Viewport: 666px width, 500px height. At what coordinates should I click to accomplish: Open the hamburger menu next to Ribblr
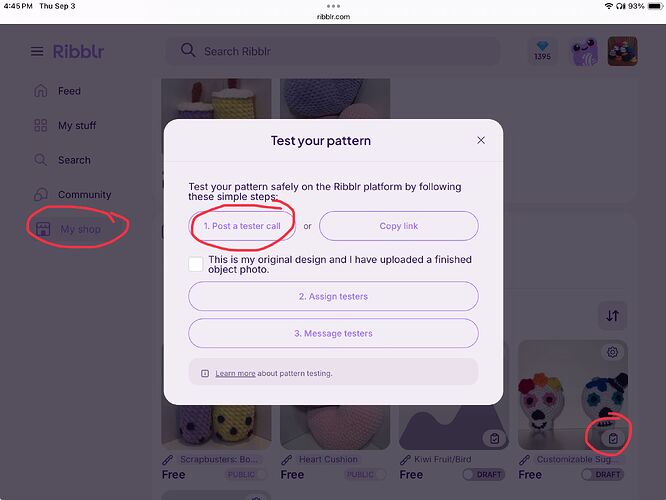37,51
